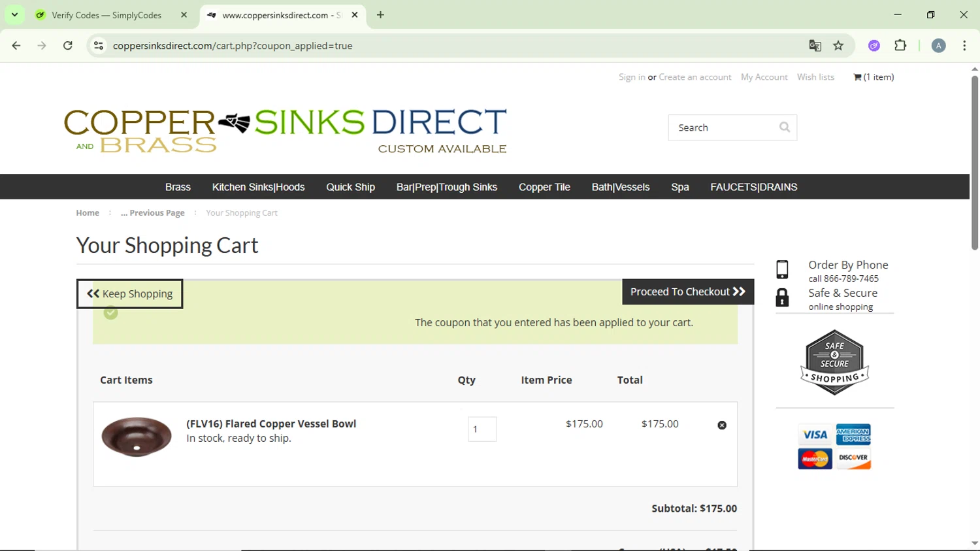Click the search magnifier icon
This screenshot has height=551, width=980.
click(785, 127)
